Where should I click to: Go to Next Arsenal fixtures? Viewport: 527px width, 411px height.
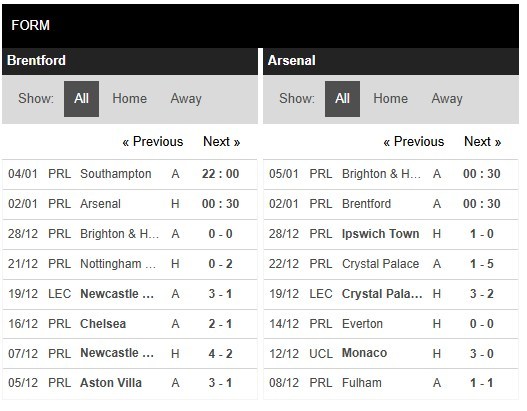pos(483,141)
